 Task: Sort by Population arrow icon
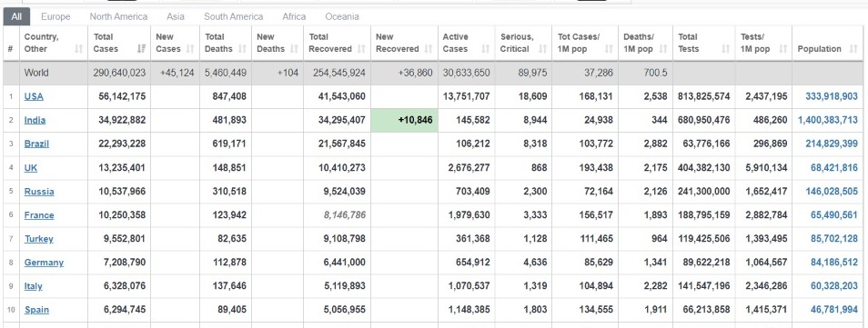point(853,49)
